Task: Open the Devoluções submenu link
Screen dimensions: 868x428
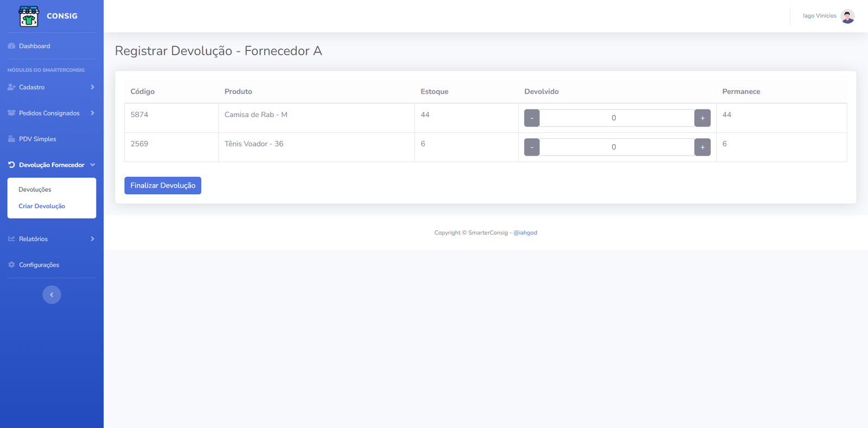Action: [x=35, y=190]
